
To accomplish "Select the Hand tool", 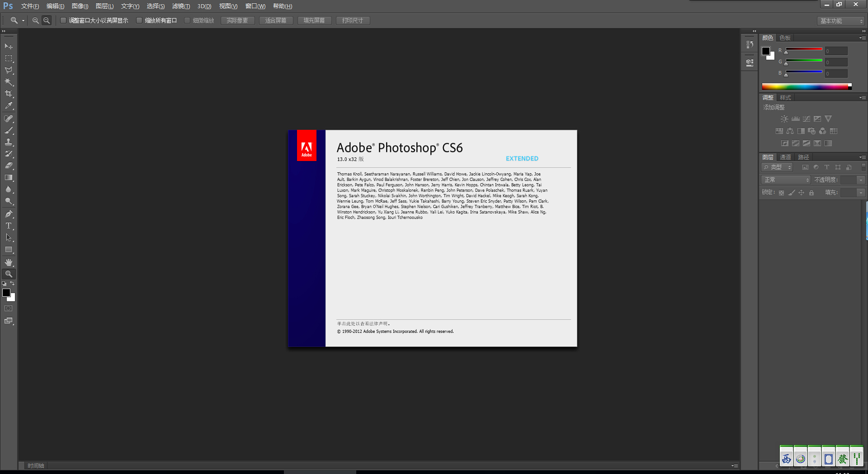I will click(9, 262).
